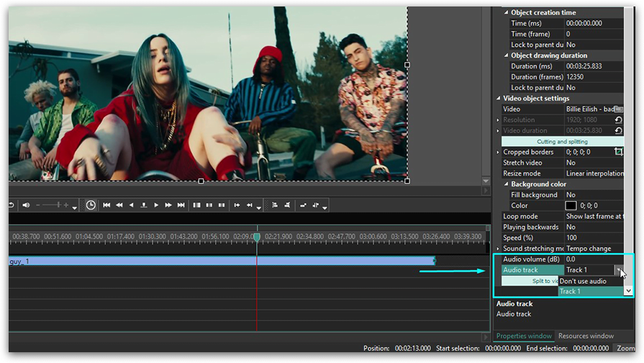Collapse the Video object settings section

click(x=498, y=98)
